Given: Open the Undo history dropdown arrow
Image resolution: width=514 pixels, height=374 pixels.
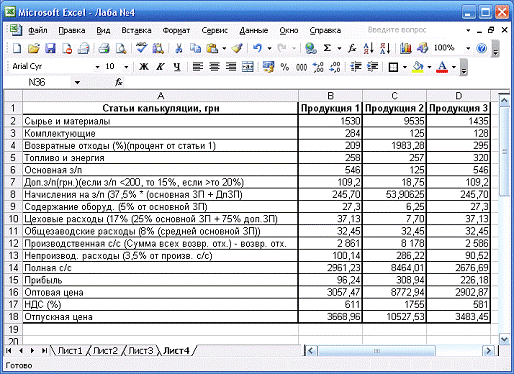Looking at the screenshot, I should 269,48.
